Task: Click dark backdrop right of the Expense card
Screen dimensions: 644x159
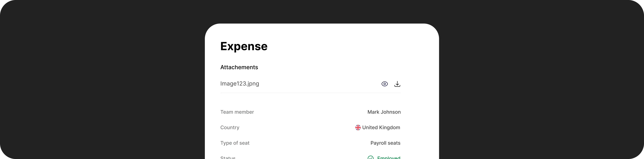Action: pos(537,88)
